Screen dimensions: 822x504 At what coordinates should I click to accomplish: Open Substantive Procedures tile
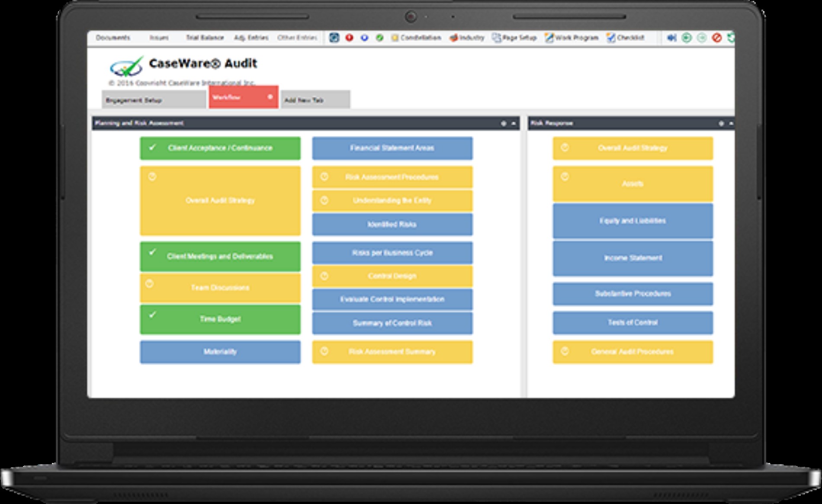(633, 294)
